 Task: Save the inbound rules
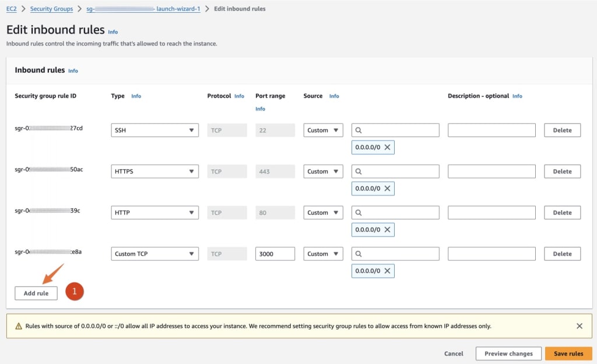point(568,354)
